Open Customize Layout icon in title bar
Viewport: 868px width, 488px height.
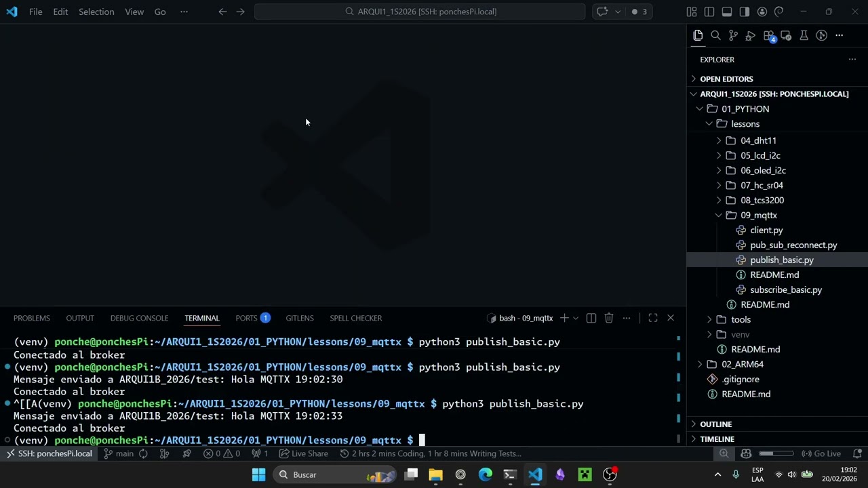point(692,12)
